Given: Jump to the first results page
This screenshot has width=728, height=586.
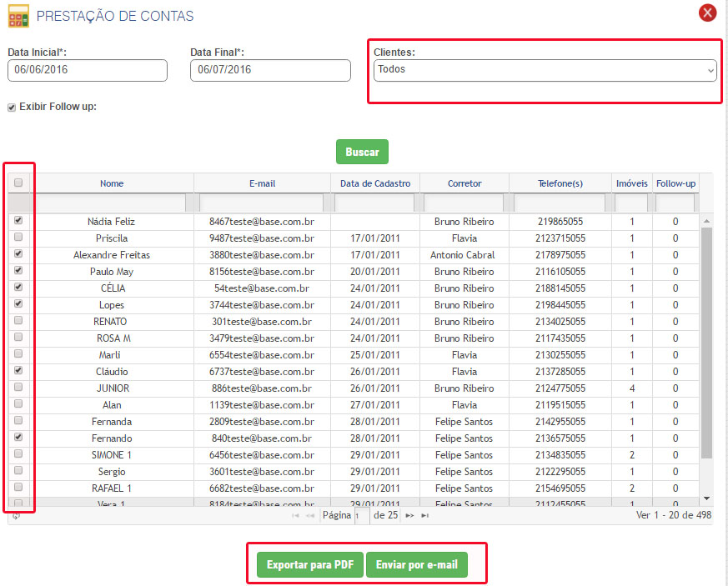Looking at the screenshot, I should tap(295, 516).
